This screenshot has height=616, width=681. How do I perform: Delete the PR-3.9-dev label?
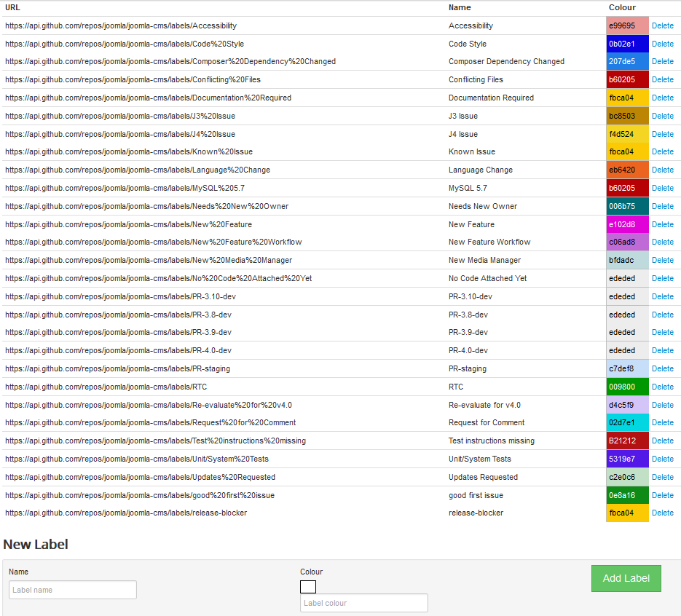662,332
